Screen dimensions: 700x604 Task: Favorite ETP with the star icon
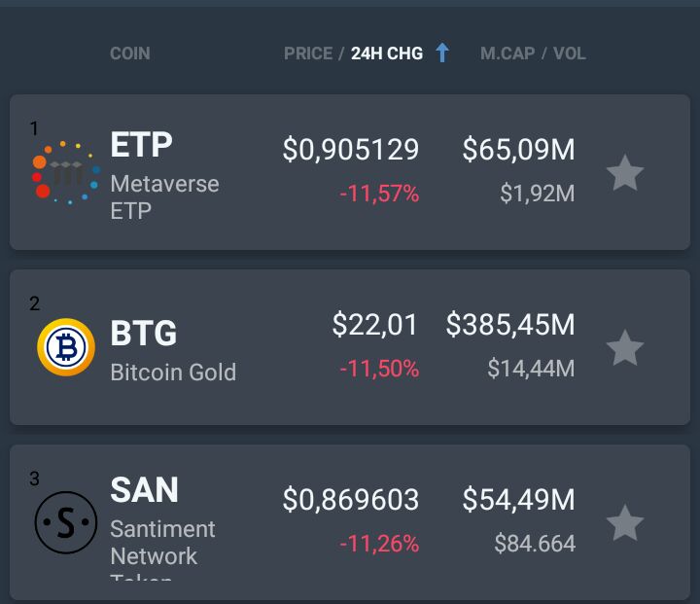pos(624,173)
